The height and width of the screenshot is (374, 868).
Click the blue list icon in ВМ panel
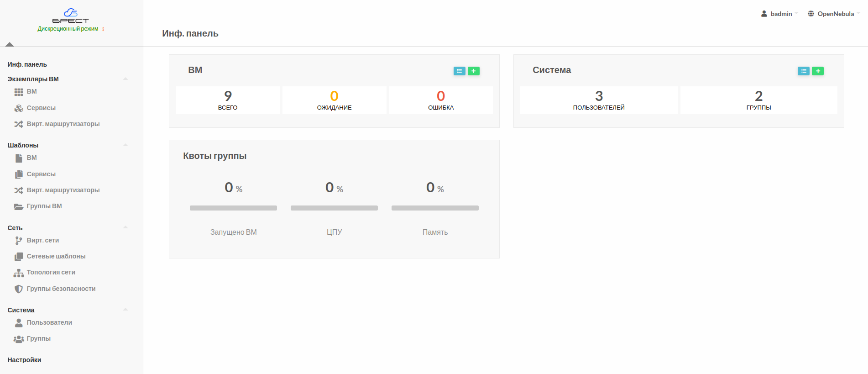coord(459,71)
